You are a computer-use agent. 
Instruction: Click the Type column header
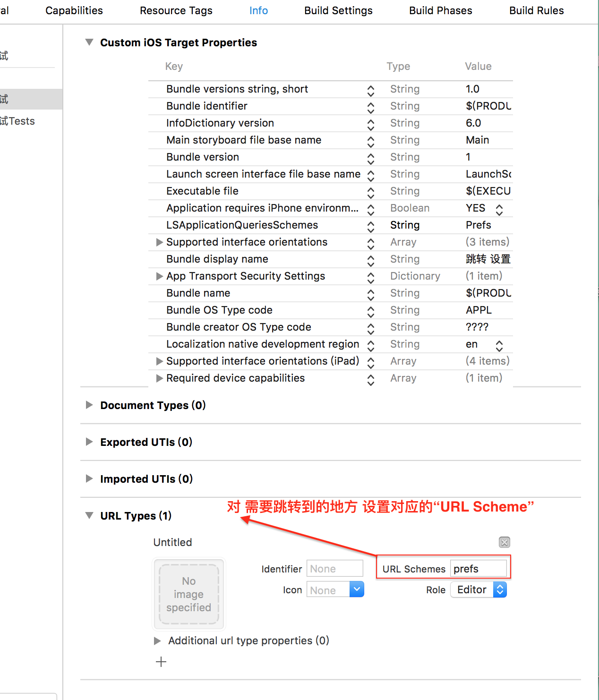coord(398,66)
